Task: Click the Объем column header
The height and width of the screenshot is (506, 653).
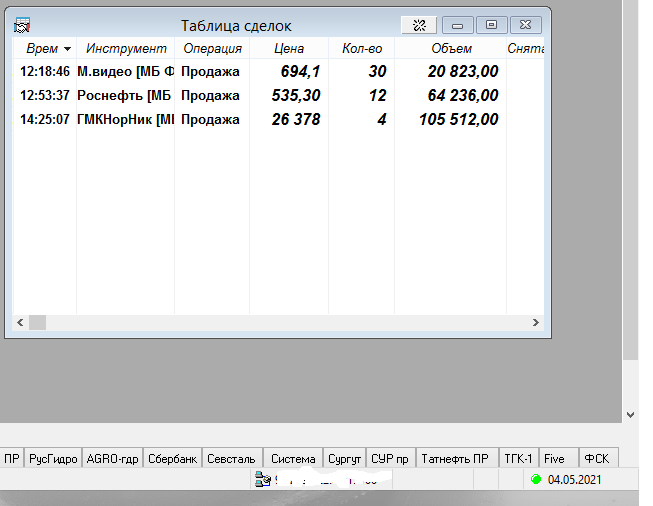Action: tap(451, 48)
